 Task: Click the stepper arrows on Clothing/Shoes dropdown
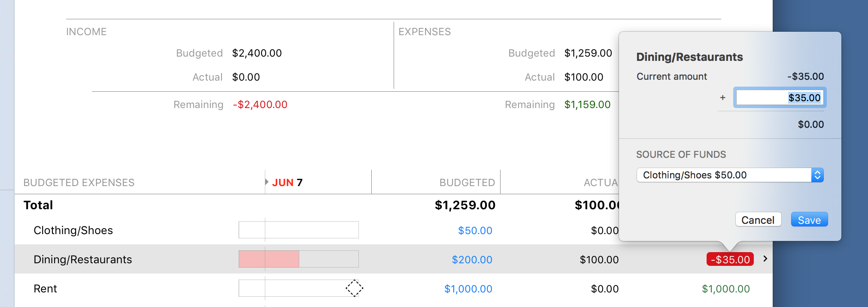pyautogui.click(x=817, y=175)
